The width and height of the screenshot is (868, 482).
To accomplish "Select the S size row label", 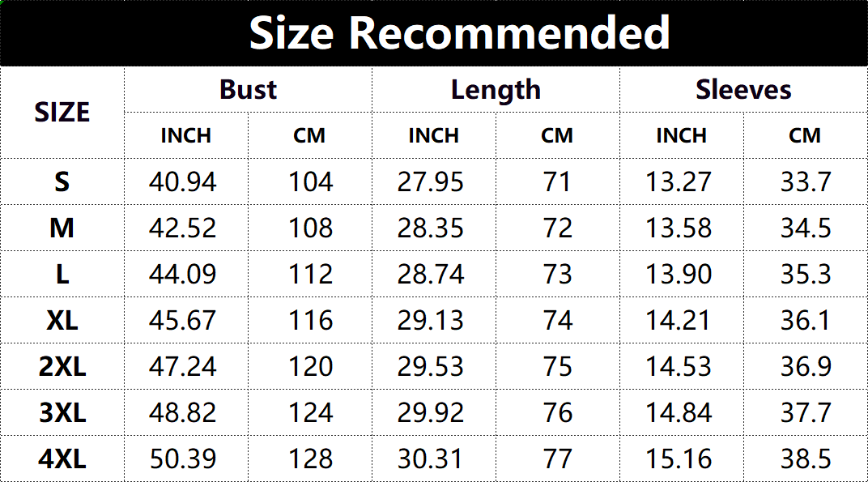I will 62,182.
